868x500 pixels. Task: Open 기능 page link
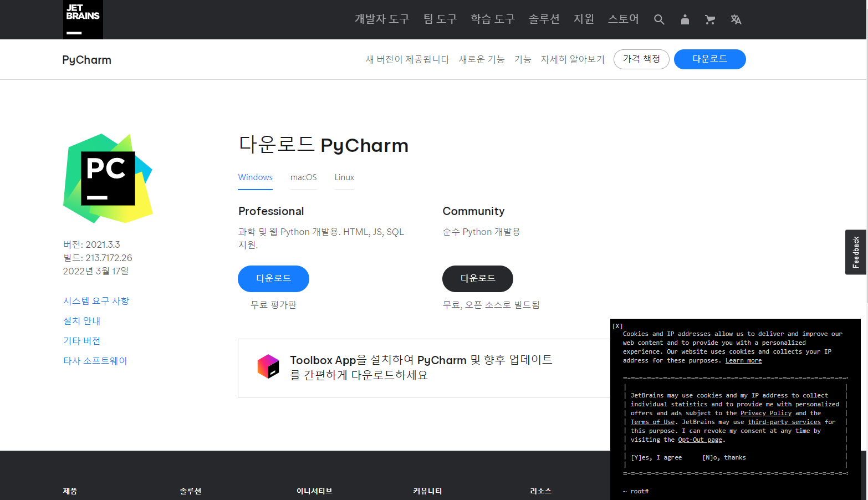pos(523,59)
